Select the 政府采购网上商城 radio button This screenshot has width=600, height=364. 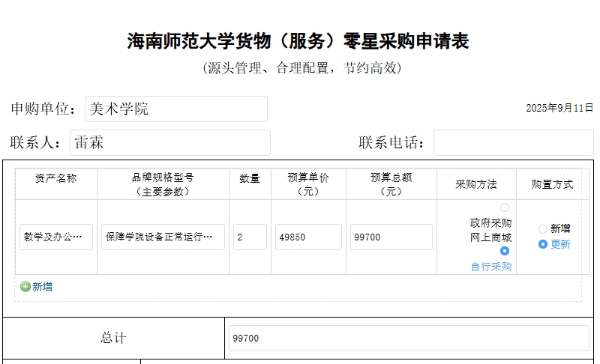504,207
